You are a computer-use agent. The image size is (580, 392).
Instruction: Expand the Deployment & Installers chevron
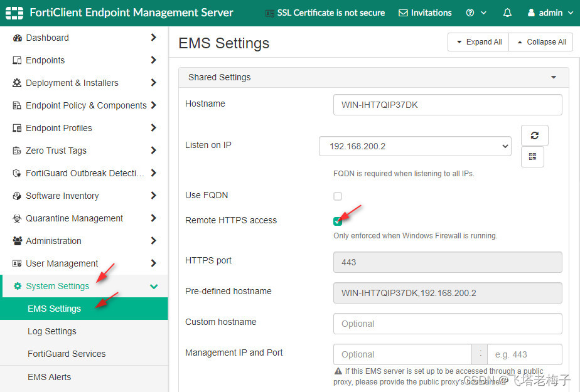coord(154,82)
